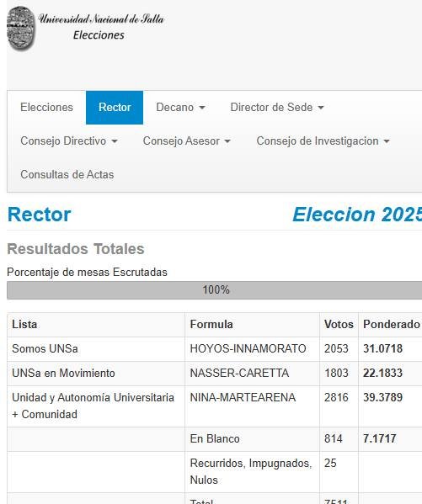
Task: Open the Consejo Asesor dropdown
Action: coord(187,141)
